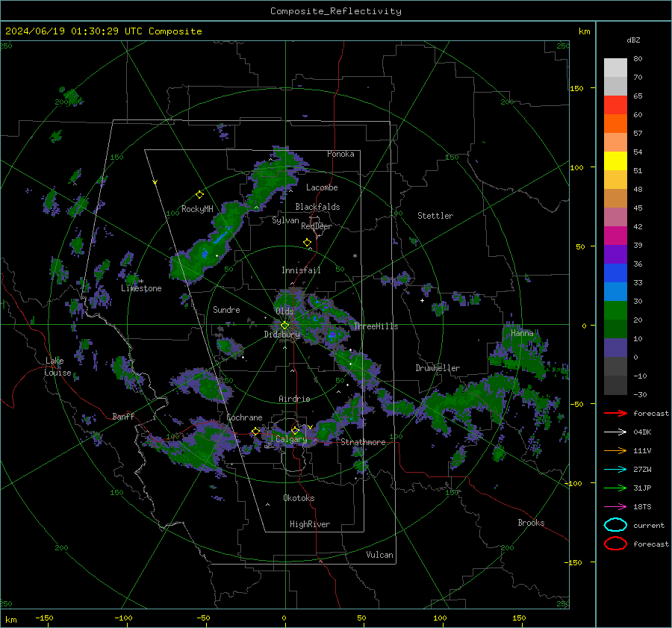Click the yellow 51 dBZ color swatch

(x=615, y=161)
